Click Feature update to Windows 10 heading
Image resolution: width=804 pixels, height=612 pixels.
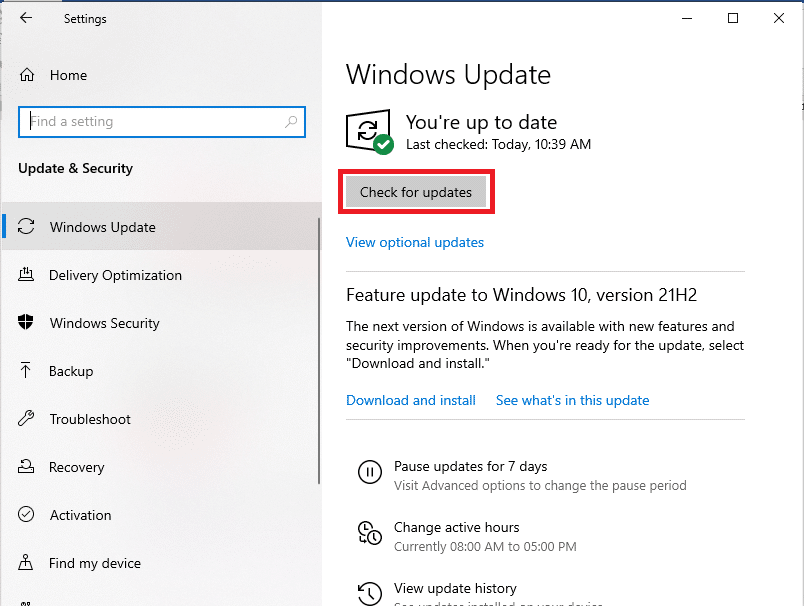521,295
